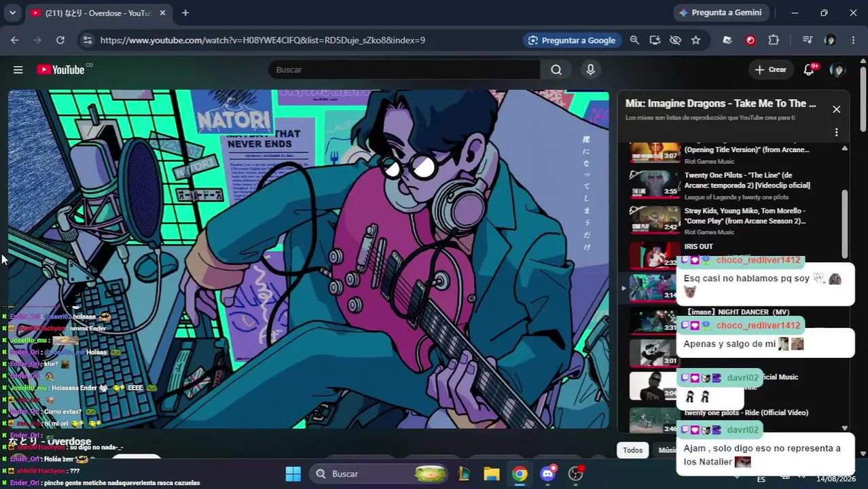Image resolution: width=868 pixels, height=489 pixels.
Task: Click Pregunta a Gemini button
Action: click(721, 13)
